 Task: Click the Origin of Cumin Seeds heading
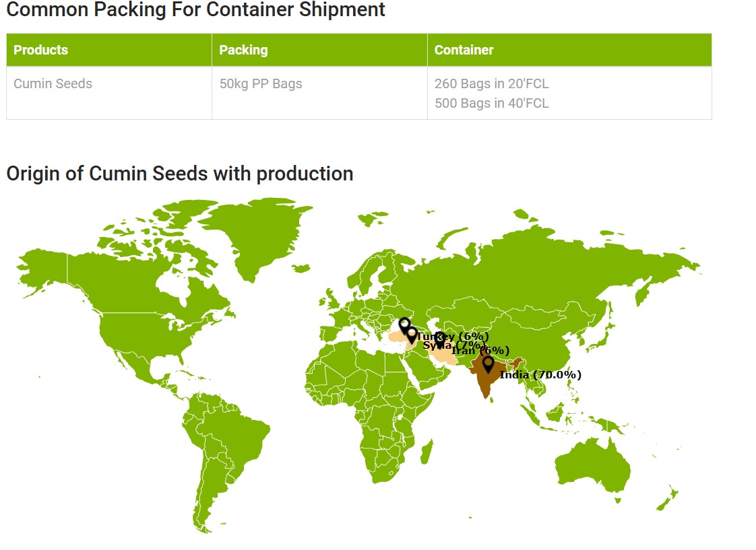(179, 174)
